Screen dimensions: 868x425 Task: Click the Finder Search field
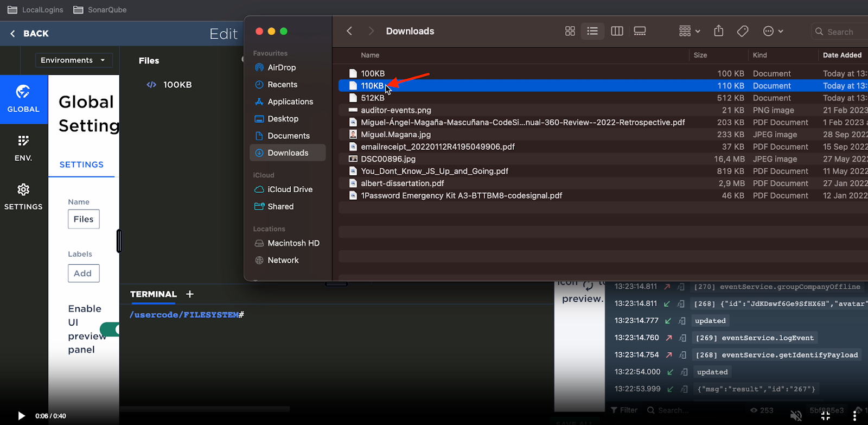point(840,31)
